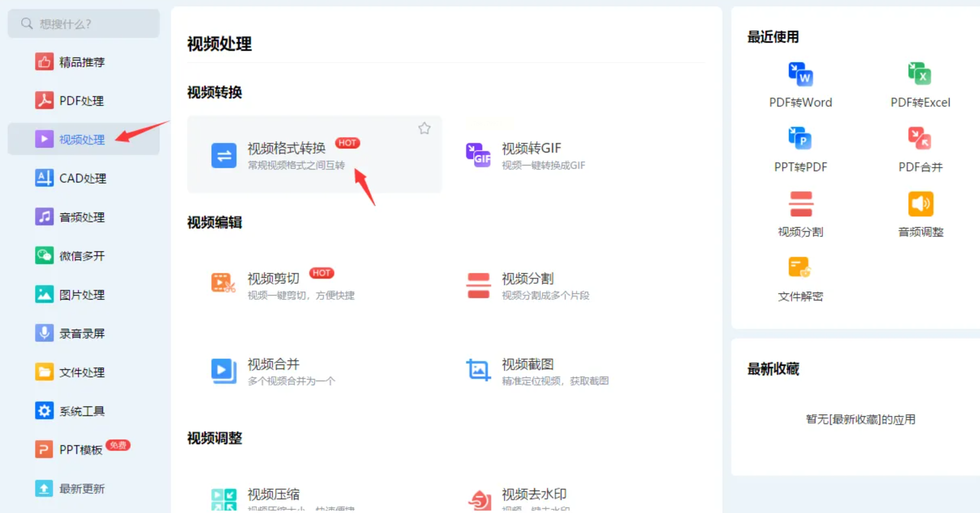980x513 pixels.
Task: Open 音频调整 speaker icon
Action: pyautogui.click(x=921, y=204)
